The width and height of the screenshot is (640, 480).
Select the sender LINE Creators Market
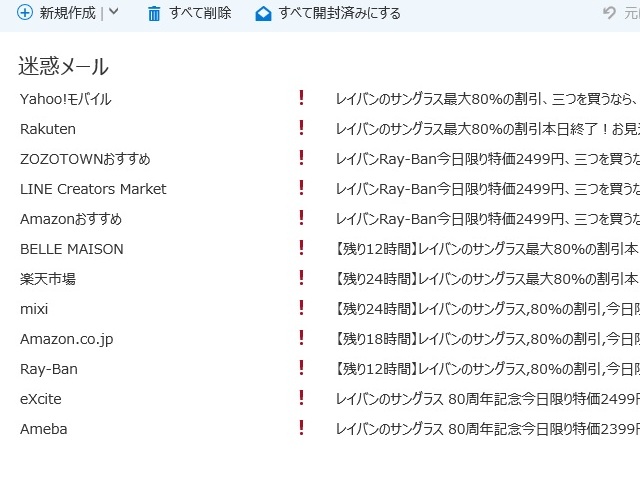(93, 189)
